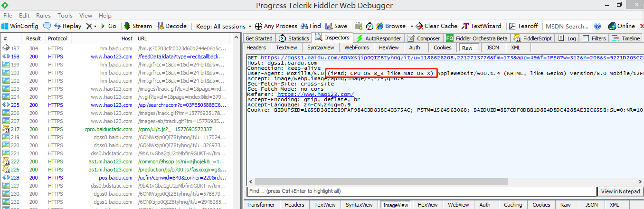Switch to the Composer tab

point(423,38)
